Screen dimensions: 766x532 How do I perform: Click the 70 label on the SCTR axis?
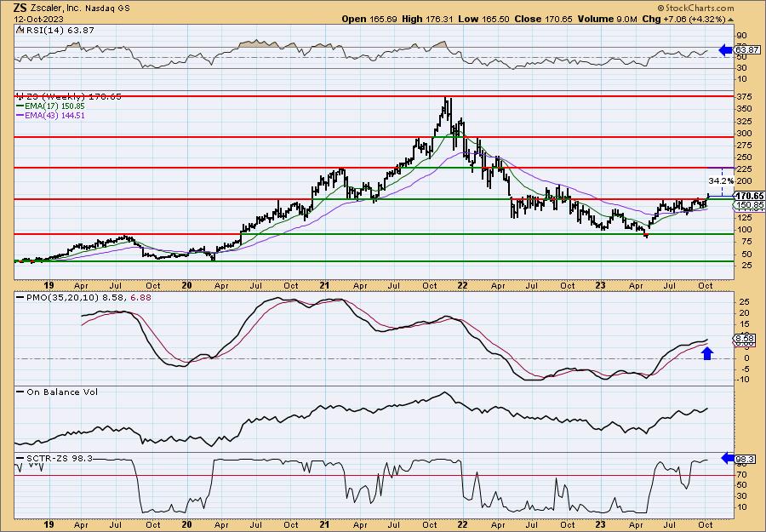[x=742, y=475]
